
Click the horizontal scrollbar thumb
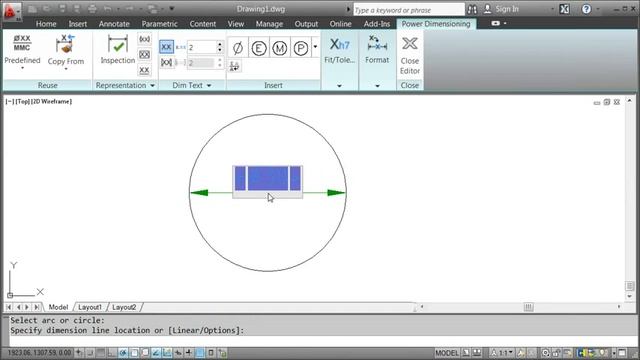(529, 307)
